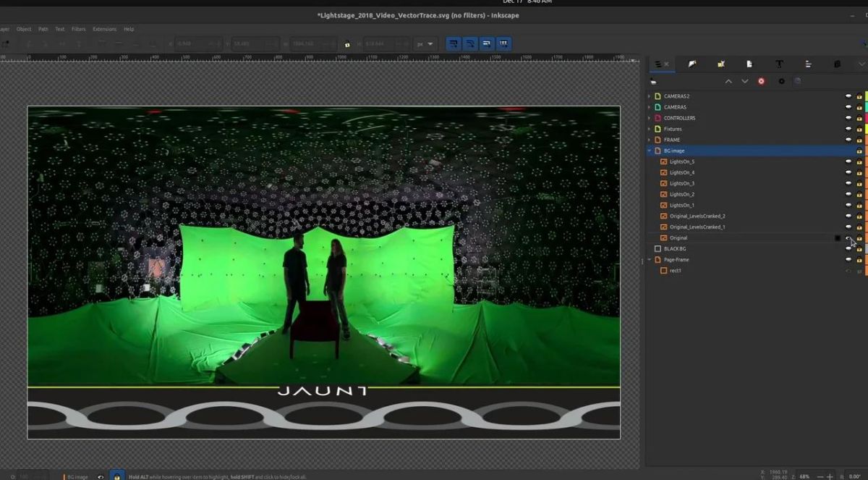Select the Original_LevelsCranked_2 layer item
This screenshot has width=868, height=480.
[x=697, y=216]
